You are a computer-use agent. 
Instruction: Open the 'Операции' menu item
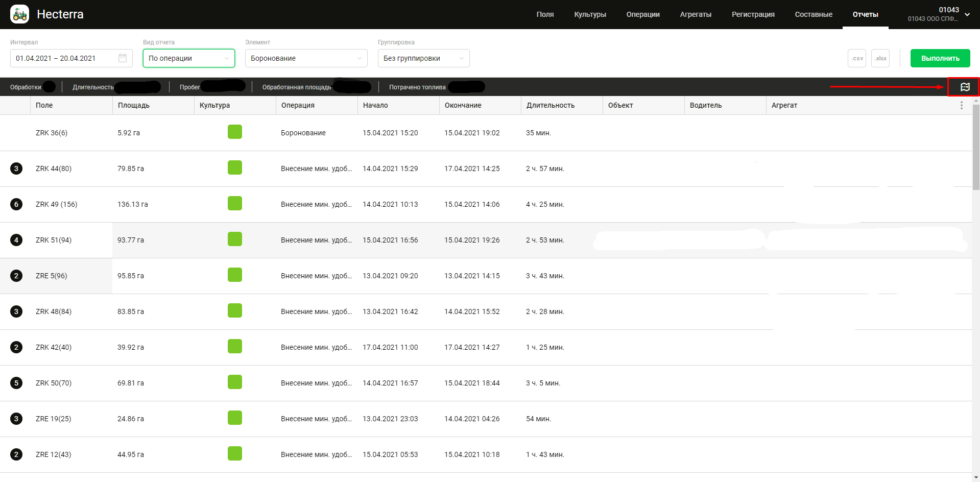tap(642, 14)
